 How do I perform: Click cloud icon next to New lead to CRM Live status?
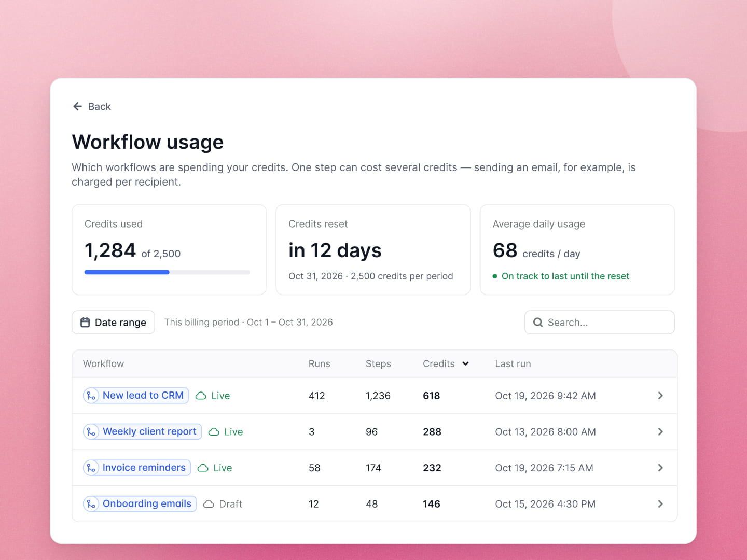(x=201, y=396)
